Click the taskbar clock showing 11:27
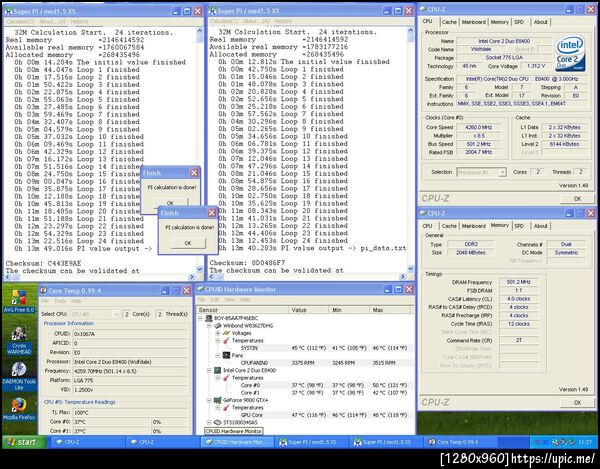The height and width of the screenshot is (469, 600). 584,442
